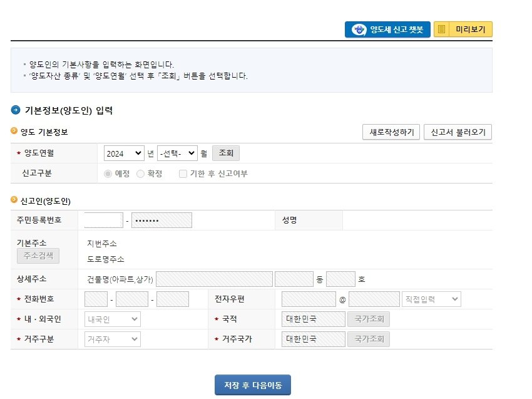Click 저장 후 다음이동 to save and continue
The image size is (532, 399).
(253, 385)
